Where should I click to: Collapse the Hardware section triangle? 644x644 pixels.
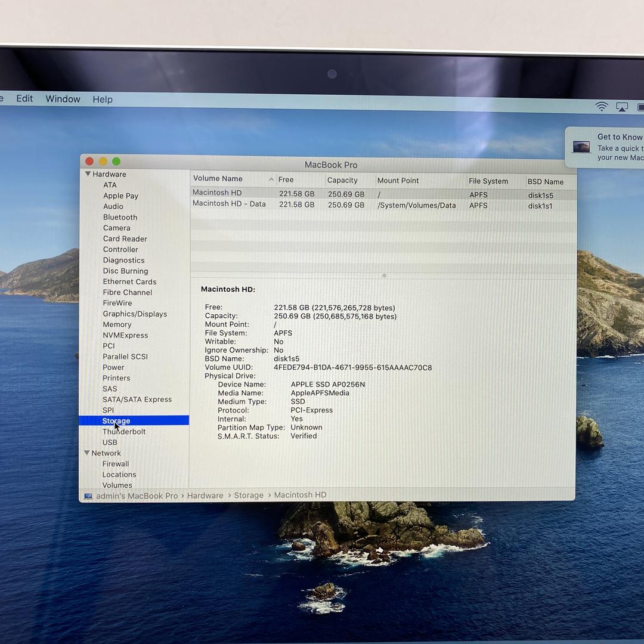click(88, 174)
